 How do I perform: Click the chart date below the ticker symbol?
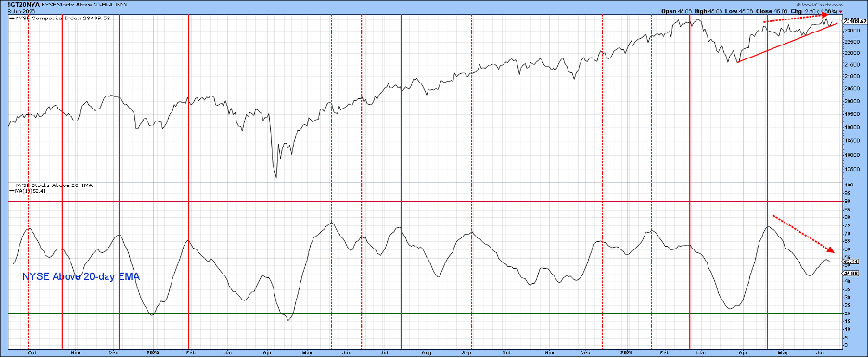click(x=21, y=11)
